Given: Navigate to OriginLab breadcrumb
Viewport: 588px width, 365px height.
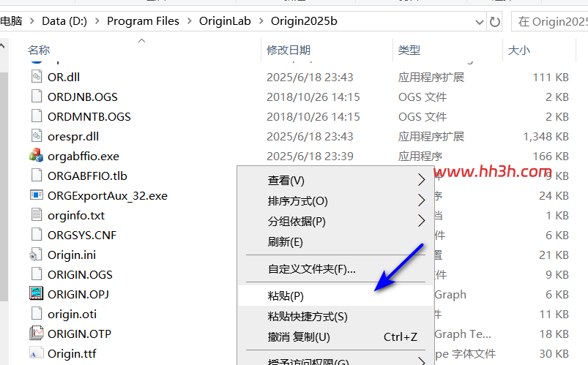Looking at the screenshot, I should point(225,21).
